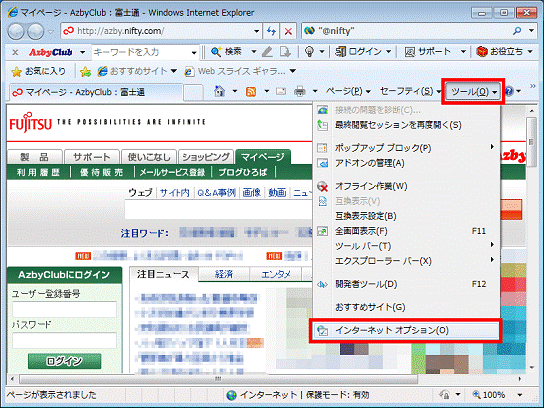
Task: Expand the キーワードを入力 keyword dropdown arrow
Action: pyautogui.click(x=194, y=53)
